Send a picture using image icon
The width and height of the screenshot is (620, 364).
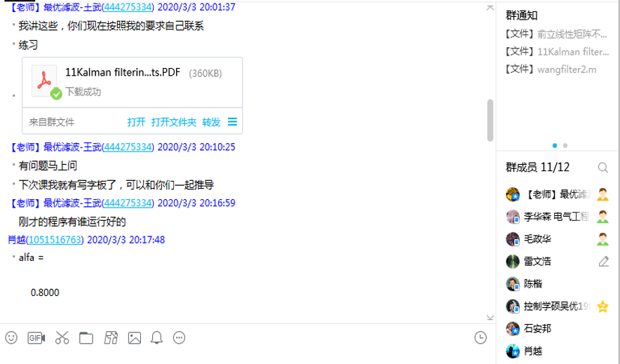[135, 338]
